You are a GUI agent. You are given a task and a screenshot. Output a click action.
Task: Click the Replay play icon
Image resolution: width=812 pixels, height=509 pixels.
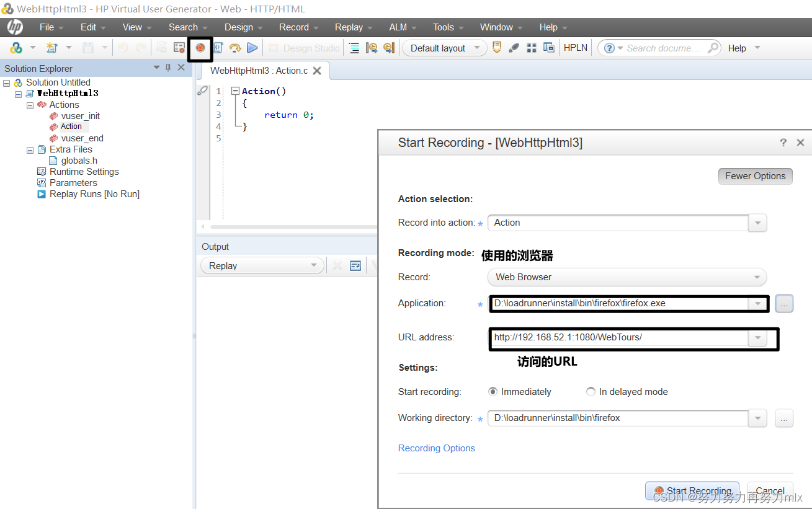(x=252, y=48)
